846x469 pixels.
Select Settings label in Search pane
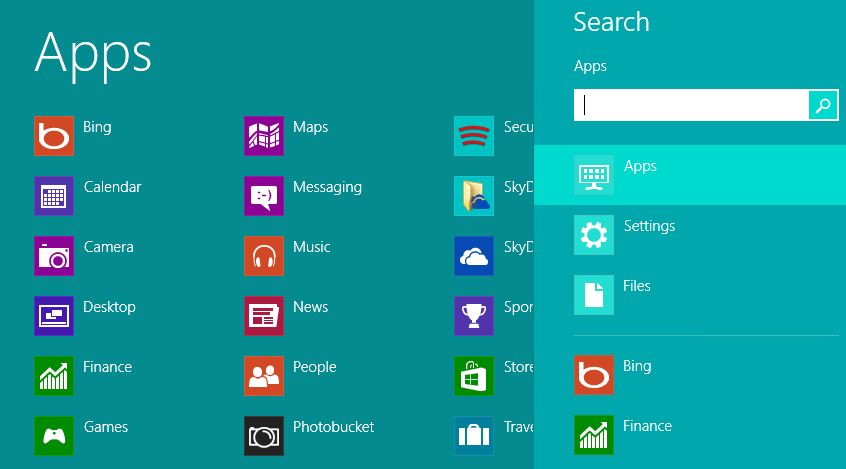pyautogui.click(x=650, y=226)
